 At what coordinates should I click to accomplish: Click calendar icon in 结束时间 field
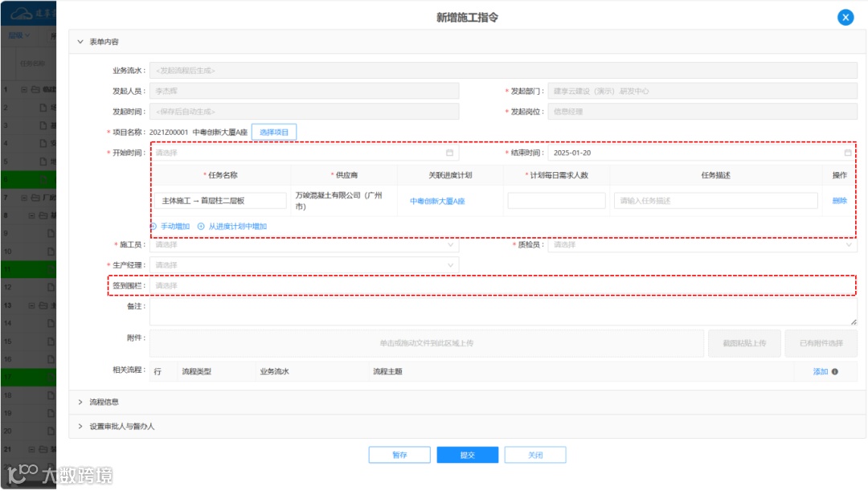pyautogui.click(x=848, y=153)
